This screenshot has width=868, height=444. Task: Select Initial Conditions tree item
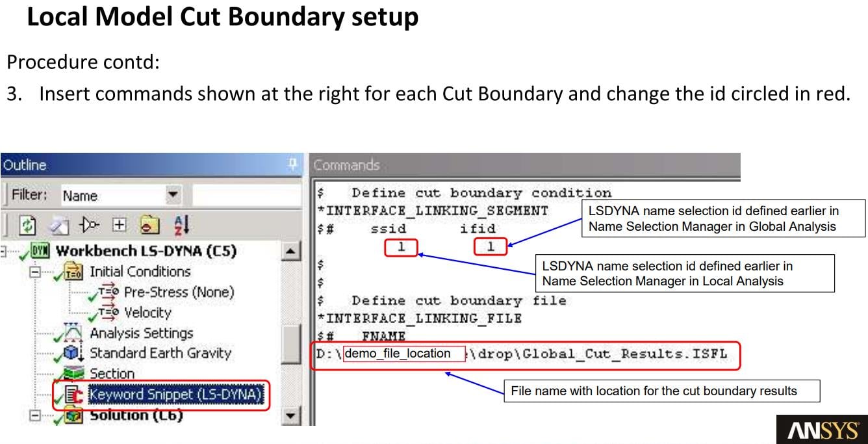140,272
